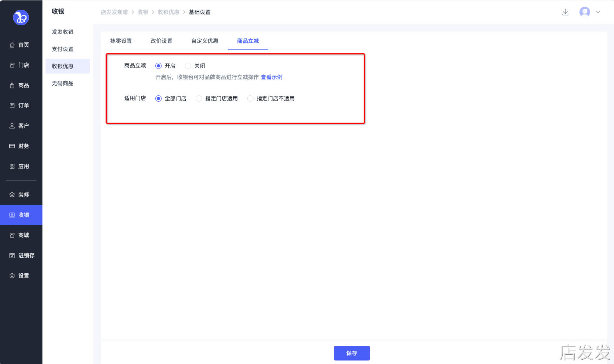The image size is (614, 364).
Task: Click the order list icon beside 订单
Action: click(12, 106)
